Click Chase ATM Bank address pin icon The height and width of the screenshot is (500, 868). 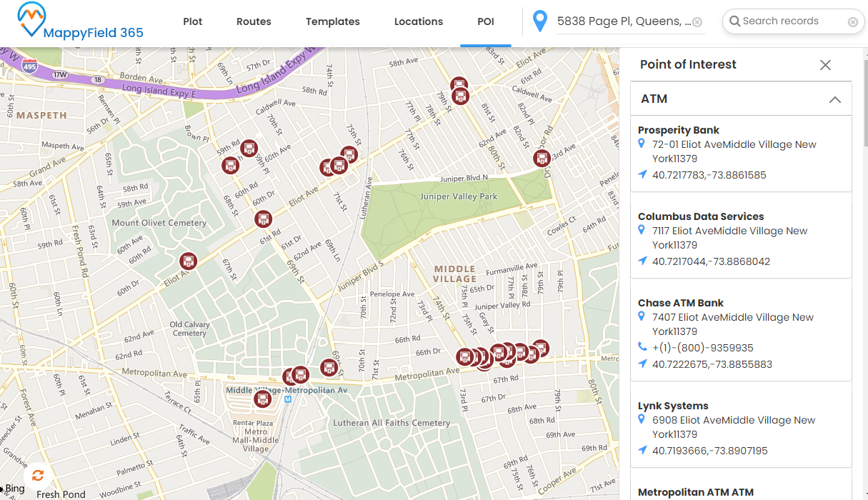click(642, 316)
